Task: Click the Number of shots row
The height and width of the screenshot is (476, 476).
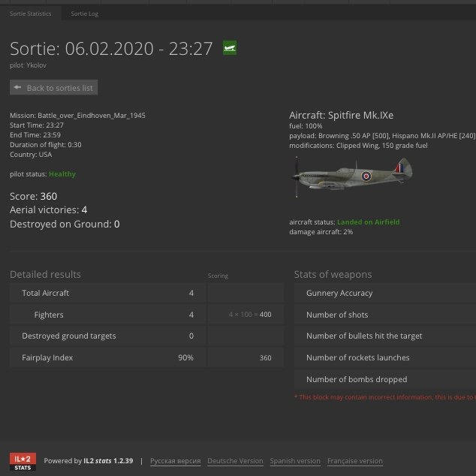Action: (385, 315)
